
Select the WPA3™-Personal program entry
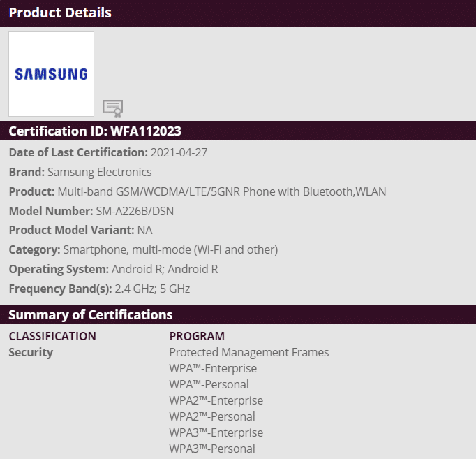pyautogui.click(x=211, y=449)
